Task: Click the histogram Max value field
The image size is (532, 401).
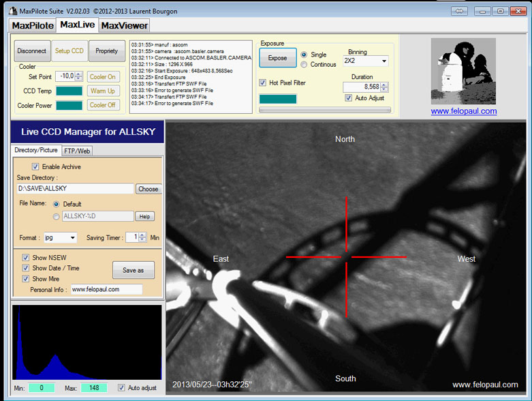Action: [94, 388]
